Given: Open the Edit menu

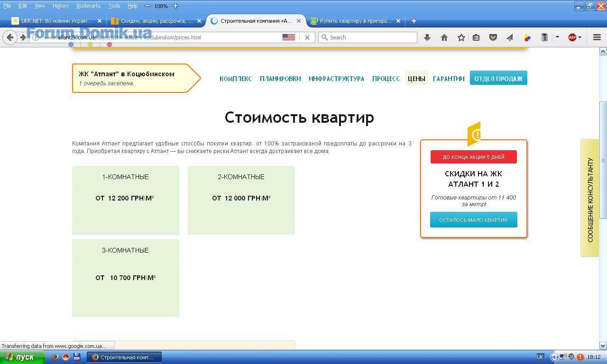Looking at the screenshot, I should click(x=23, y=6).
